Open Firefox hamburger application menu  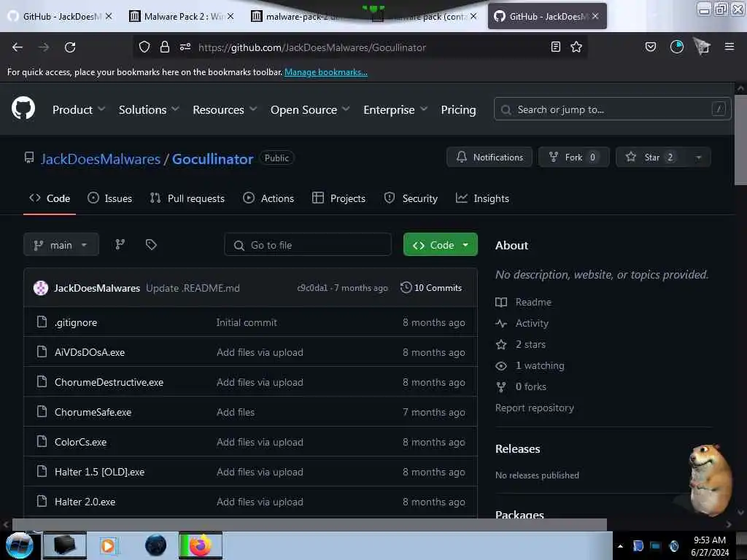[x=729, y=47]
